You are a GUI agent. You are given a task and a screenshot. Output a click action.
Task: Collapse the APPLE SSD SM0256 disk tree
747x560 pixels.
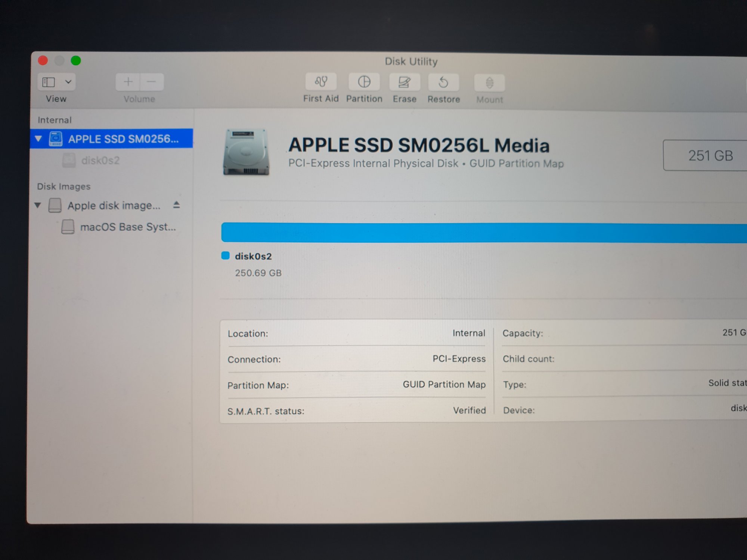(x=38, y=139)
